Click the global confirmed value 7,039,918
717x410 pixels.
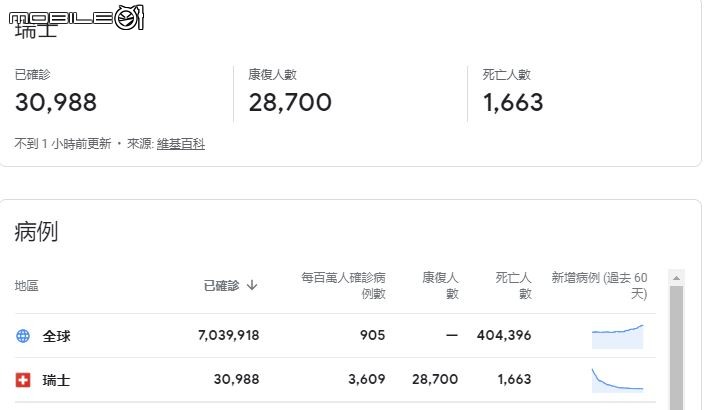point(229,335)
